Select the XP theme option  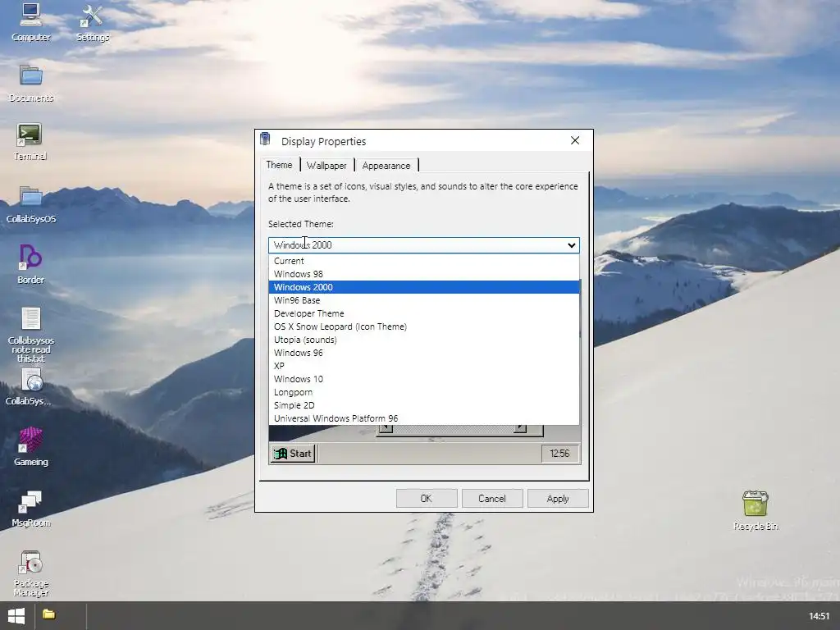424,366
